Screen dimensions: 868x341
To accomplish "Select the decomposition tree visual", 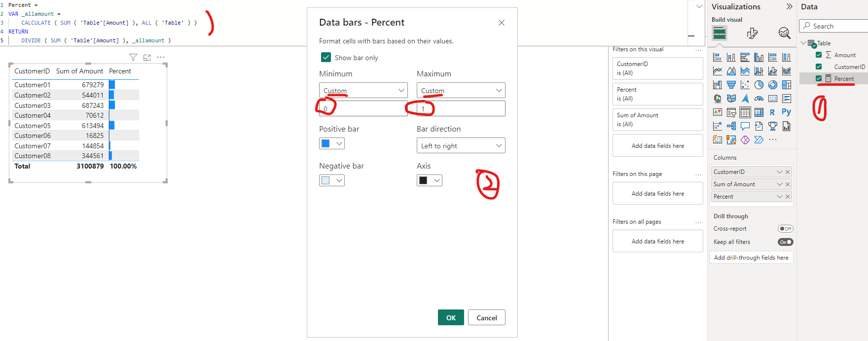I will click(x=731, y=126).
